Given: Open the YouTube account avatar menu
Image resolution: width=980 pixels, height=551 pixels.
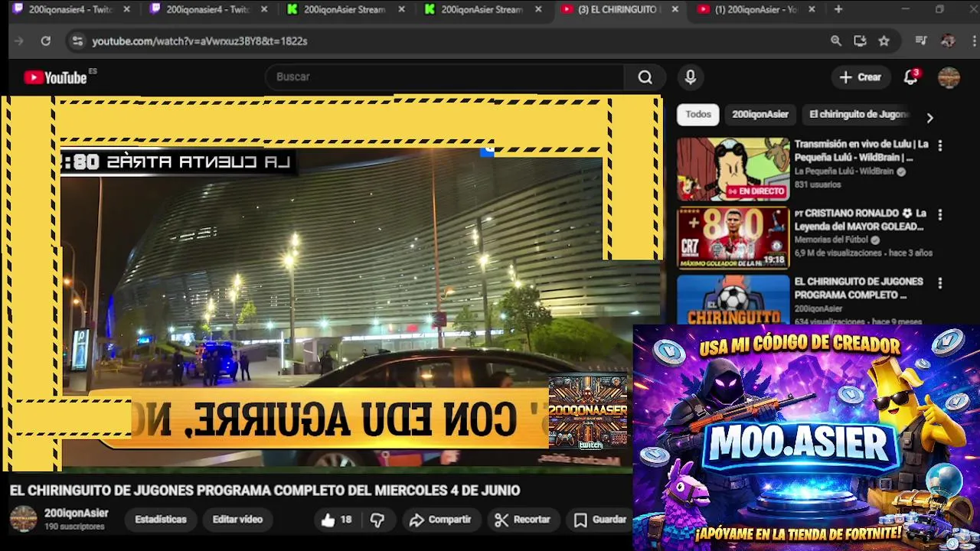Looking at the screenshot, I should (949, 77).
